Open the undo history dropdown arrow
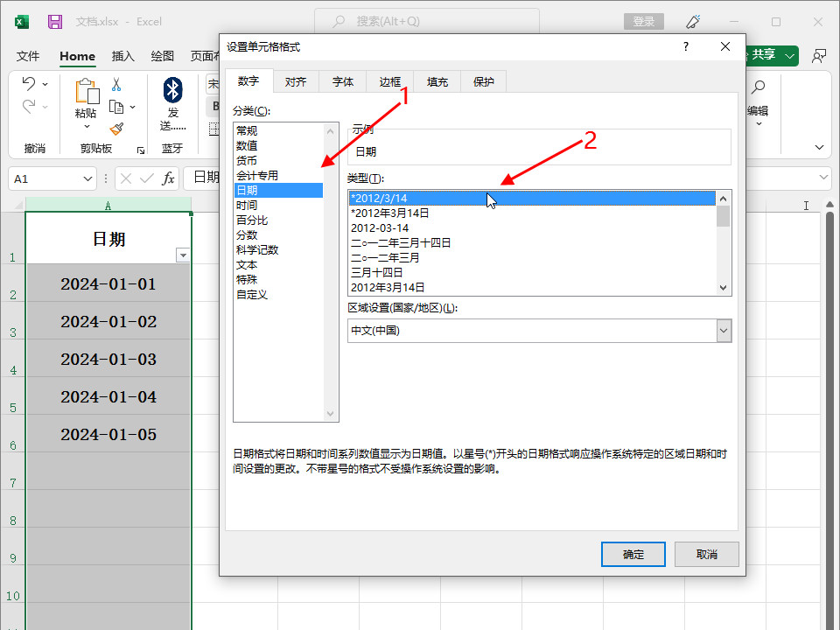This screenshot has width=840, height=630. [x=45, y=84]
